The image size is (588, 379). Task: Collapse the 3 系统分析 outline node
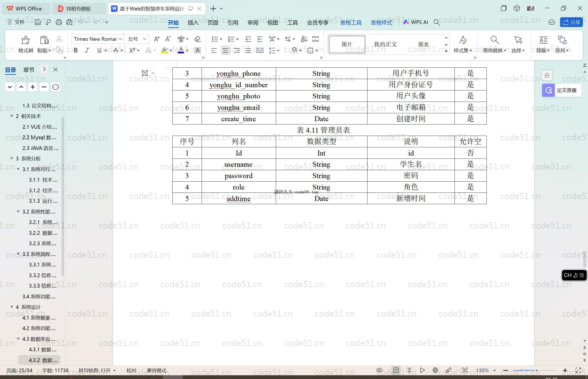(12, 158)
